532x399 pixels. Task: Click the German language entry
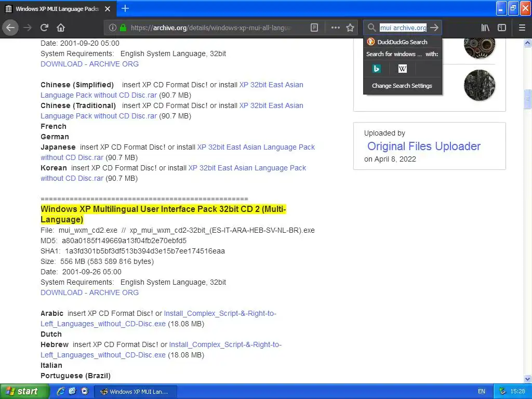pos(55,137)
